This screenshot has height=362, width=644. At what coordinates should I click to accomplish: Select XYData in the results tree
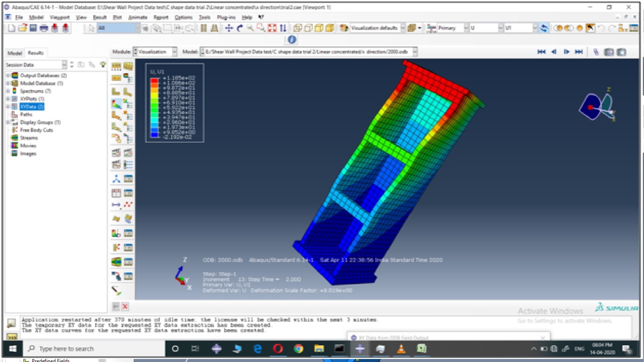pyautogui.click(x=32, y=107)
